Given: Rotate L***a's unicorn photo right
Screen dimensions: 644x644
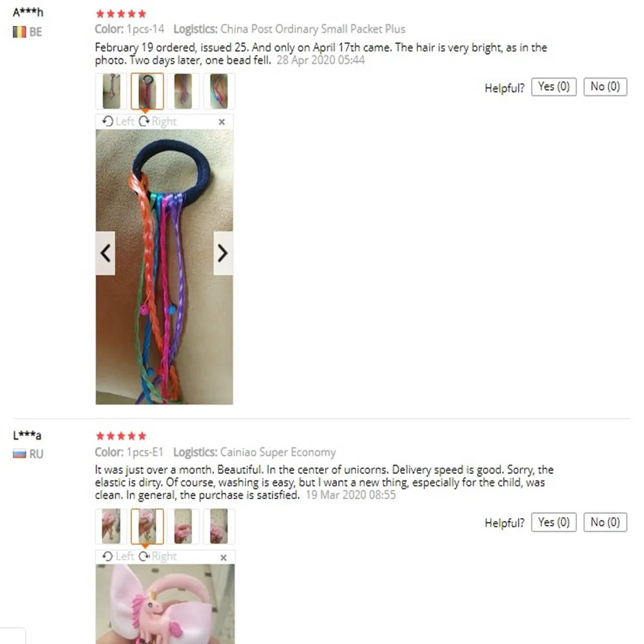Looking at the screenshot, I should (x=158, y=556).
